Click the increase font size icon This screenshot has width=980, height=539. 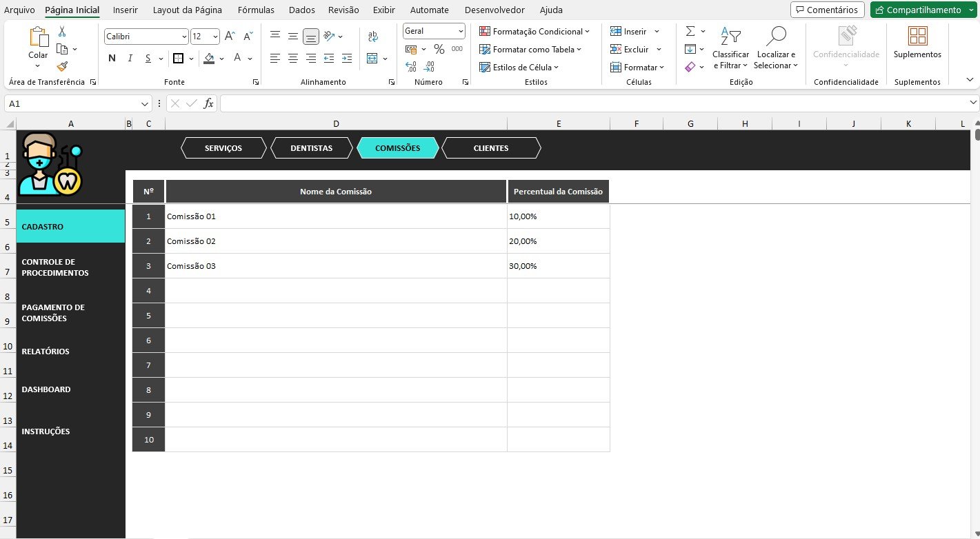(230, 37)
